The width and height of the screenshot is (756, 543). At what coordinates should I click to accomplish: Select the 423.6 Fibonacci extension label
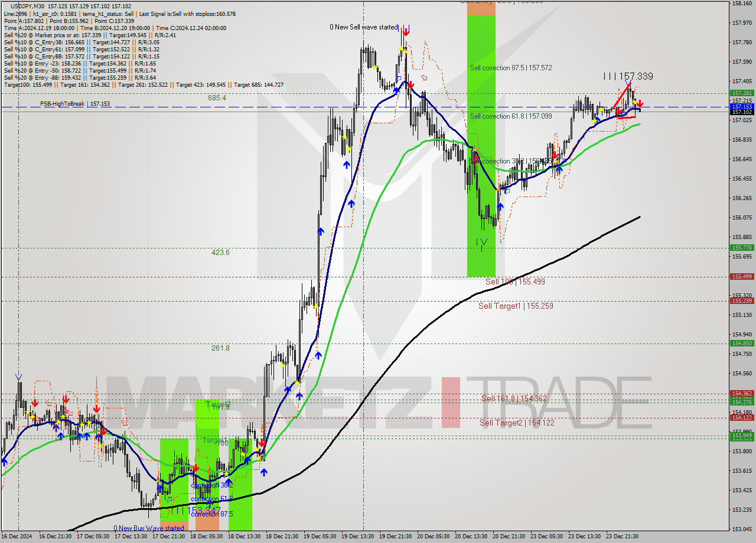point(220,253)
